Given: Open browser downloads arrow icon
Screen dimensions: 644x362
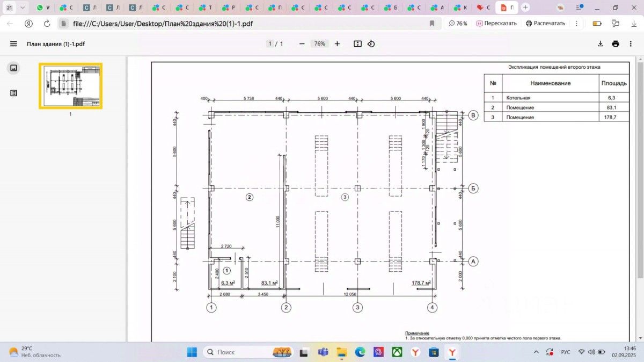Looking at the screenshot, I should (x=634, y=24).
